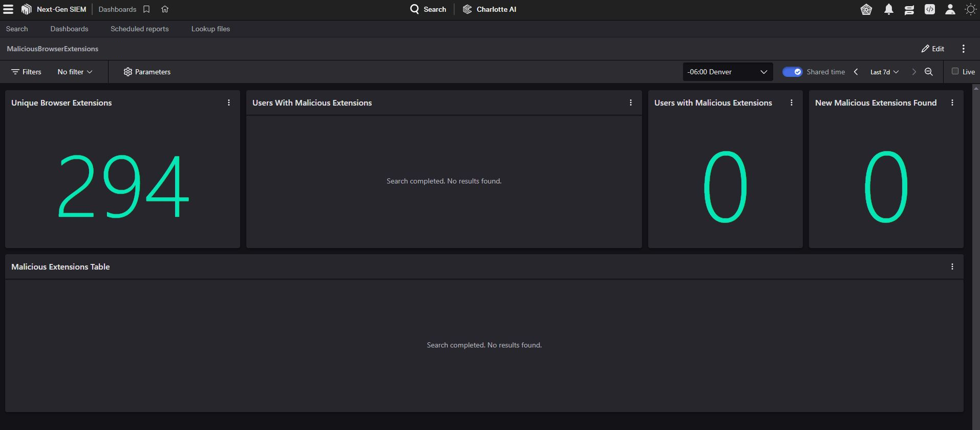Screen dimensions: 980x430
Task: Go to home via house icon
Action: coord(165,9)
